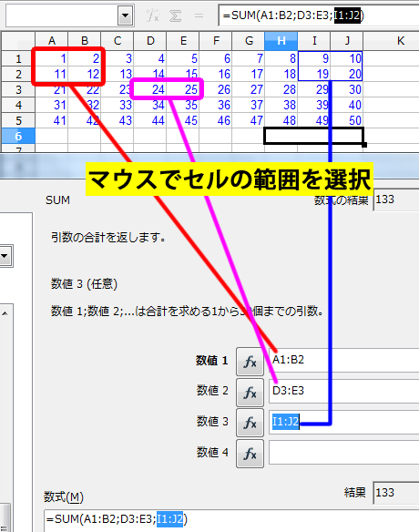Select column header G
419x532 pixels.
(x=249, y=41)
